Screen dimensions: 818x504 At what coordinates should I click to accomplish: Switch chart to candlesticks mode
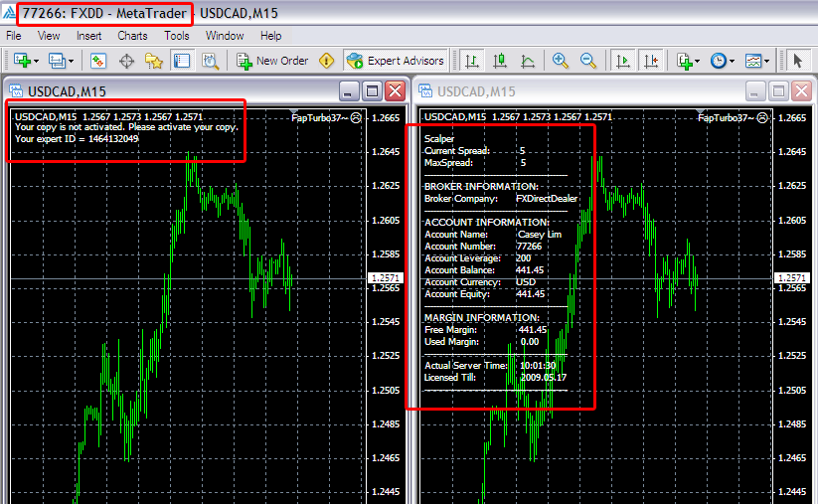pyautogui.click(x=500, y=61)
